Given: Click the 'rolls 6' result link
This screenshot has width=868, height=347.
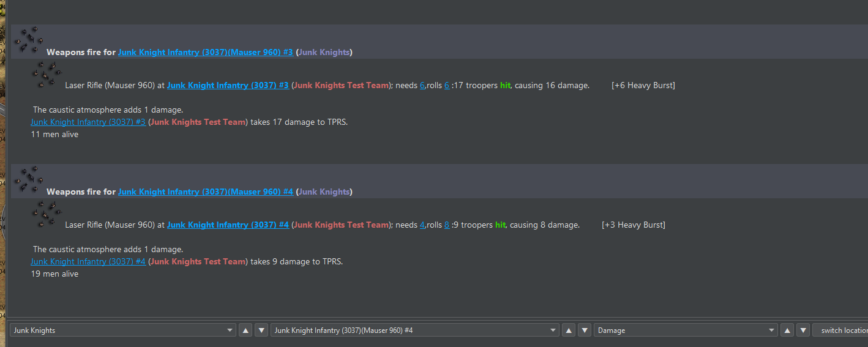Looking at the screenshot, I should (447, 86).
